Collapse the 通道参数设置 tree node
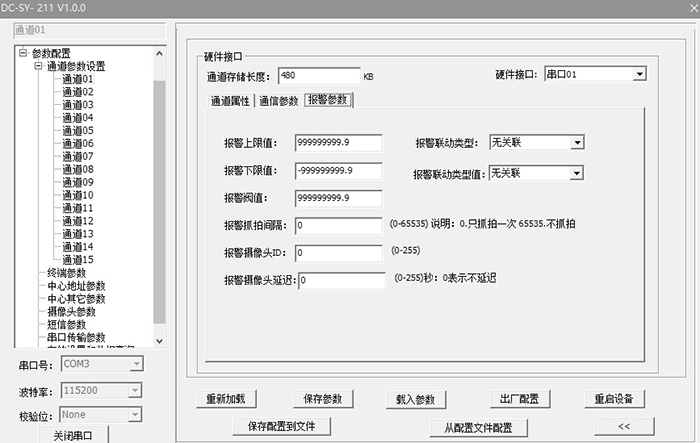The width and height of the screenshot is (700, 443). click(x=37, y=66)
